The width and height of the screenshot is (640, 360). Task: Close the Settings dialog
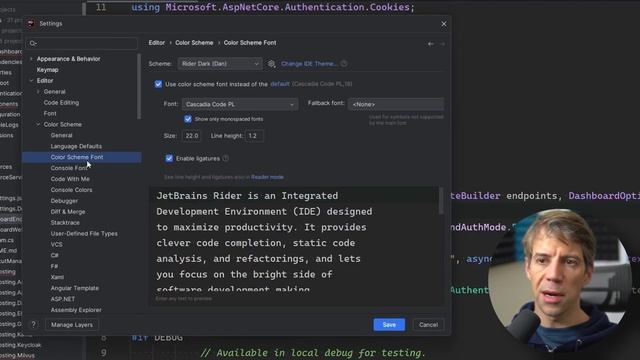[x=444, y=24]
